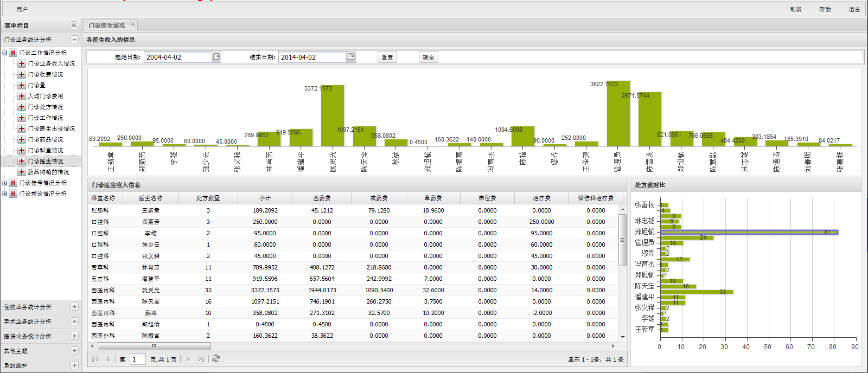Click icon beside 门诊处方情况
The height and width of the screenshot is (373, 868).
[22, 107]
